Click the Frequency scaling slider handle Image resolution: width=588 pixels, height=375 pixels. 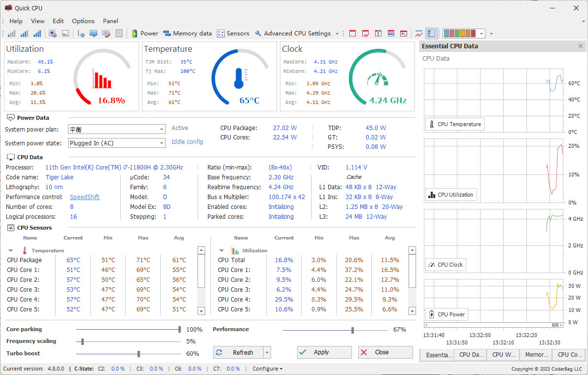tap(82, 341)
